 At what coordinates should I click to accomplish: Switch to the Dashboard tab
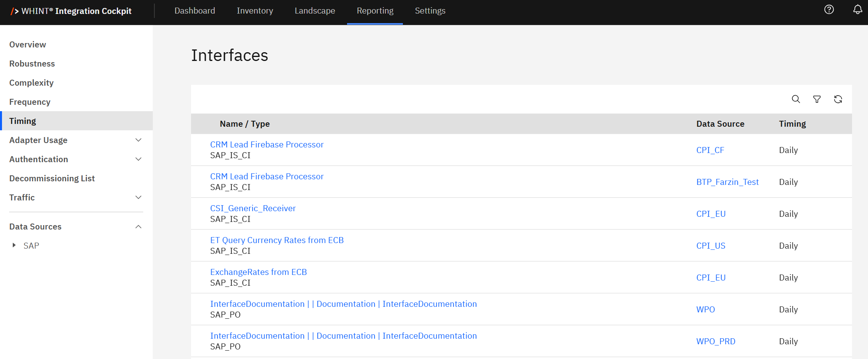point(195,11)
